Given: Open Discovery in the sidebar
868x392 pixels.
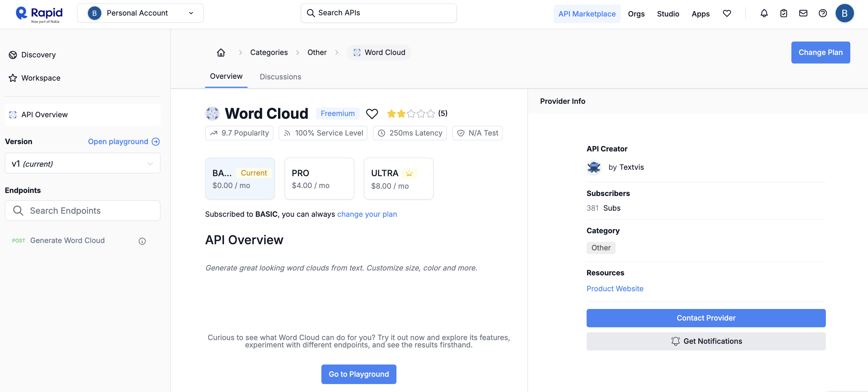Looking at the screenshot, I should tap(32, 55).
